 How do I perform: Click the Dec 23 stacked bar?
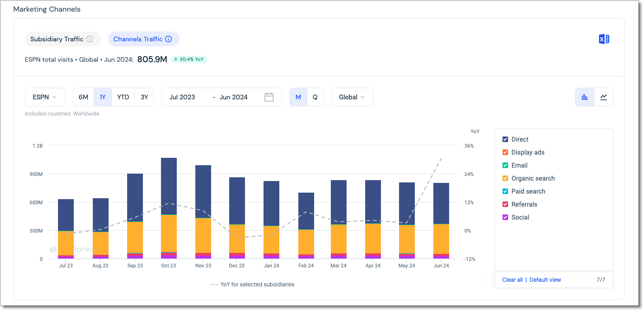click(x=237, y=218)
